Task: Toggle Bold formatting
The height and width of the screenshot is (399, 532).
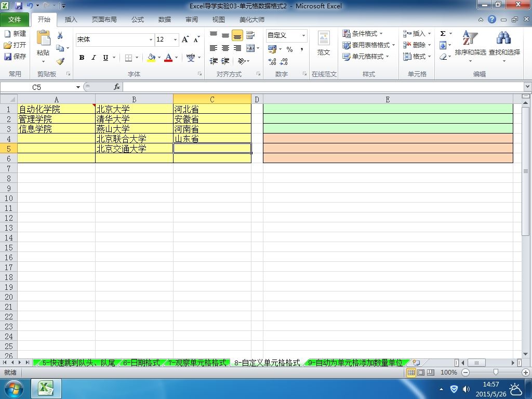Action: pos(82,58)
